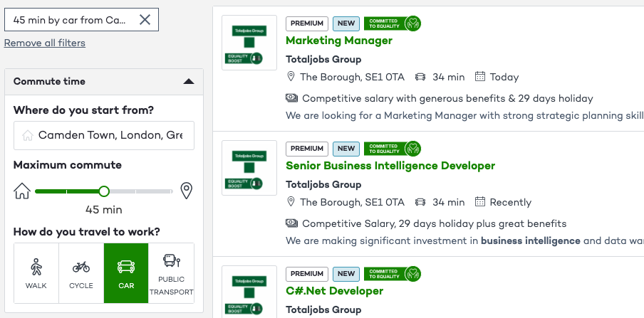Select Cycle as travel mode
The height and width of the screenshot is (318, 644).
pyautogui.click(x=81, y=273)
